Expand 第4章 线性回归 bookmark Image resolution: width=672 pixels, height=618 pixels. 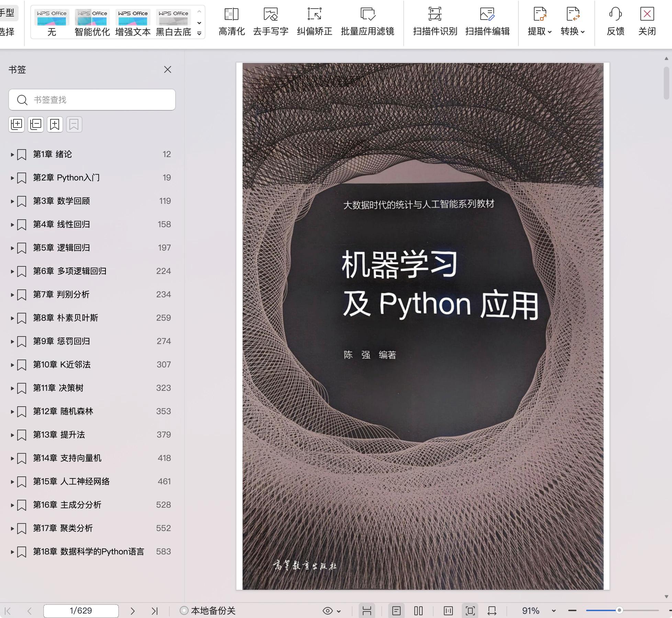point(12,225)
